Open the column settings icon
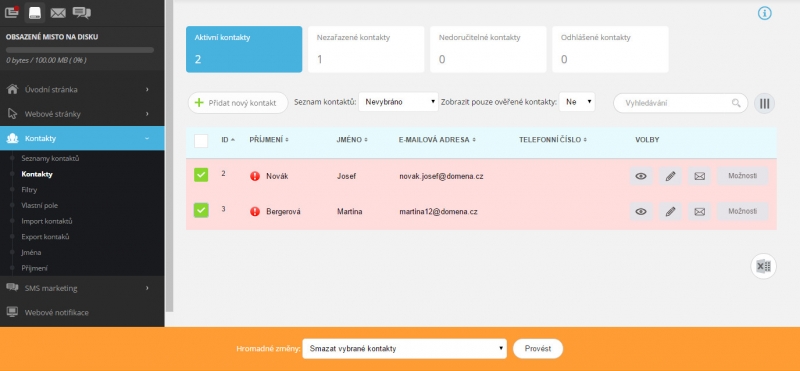 (x=764, y=103)
